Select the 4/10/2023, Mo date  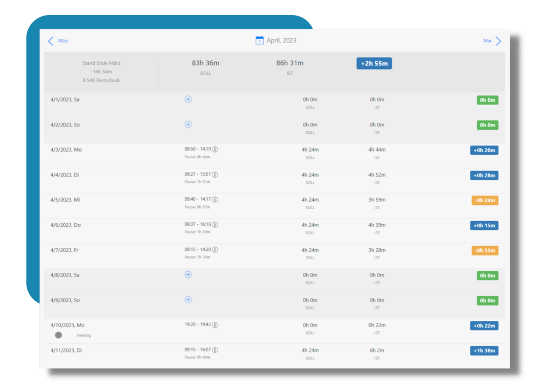68,325
